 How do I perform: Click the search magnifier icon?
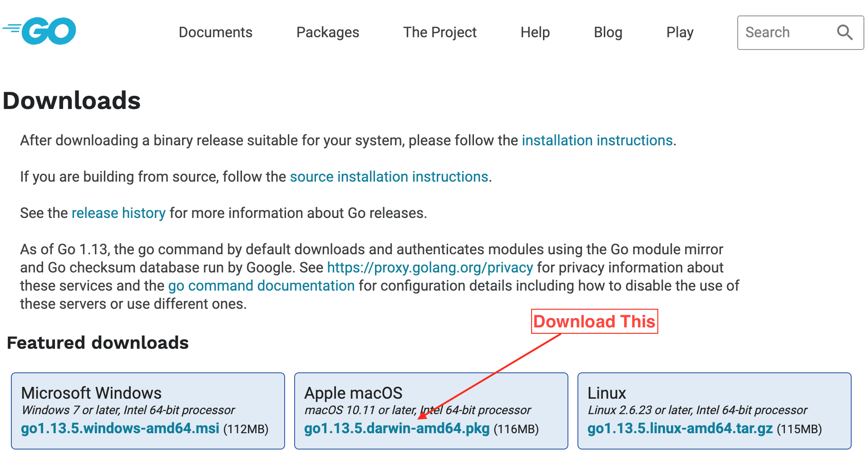[844, 32]
